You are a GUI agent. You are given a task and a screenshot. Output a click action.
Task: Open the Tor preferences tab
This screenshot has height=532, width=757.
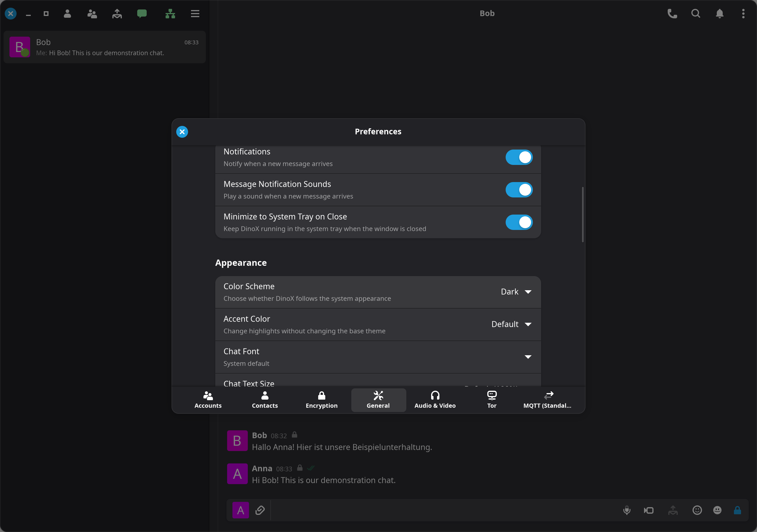[x=491, y=400]
